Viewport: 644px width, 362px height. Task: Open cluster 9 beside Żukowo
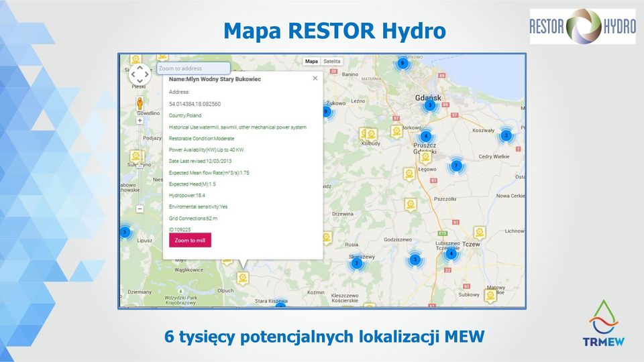[327, 111]
